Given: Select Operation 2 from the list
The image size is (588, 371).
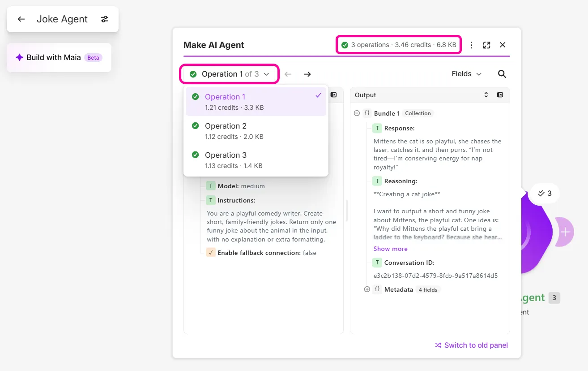Looking at the screenshot, I should pos(256,131).
